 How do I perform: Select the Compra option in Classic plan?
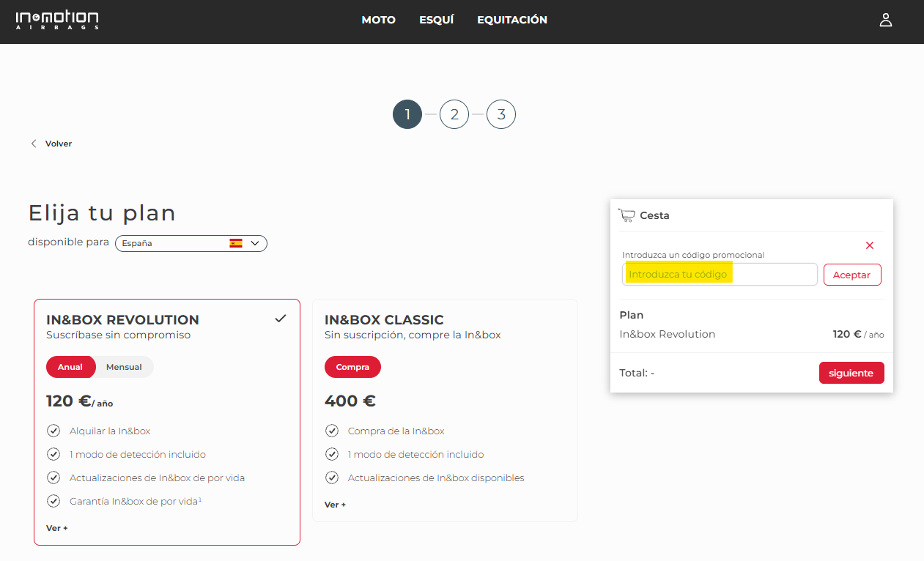[352, 367]
